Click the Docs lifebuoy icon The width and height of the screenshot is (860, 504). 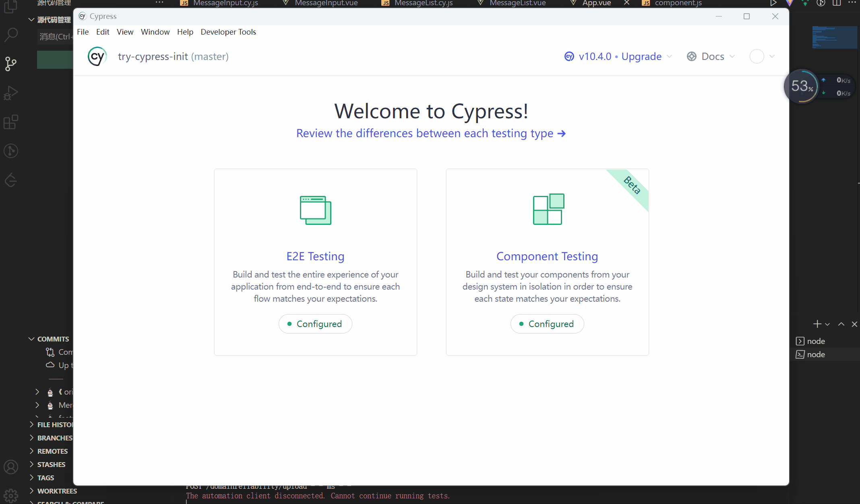[692, 56]
